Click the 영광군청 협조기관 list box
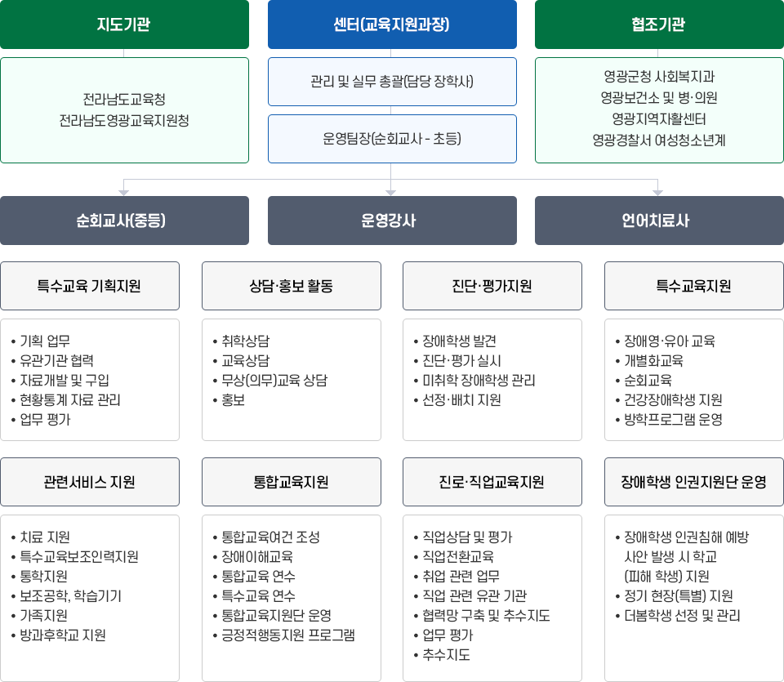Screen dimensions: 784x682 (x=658, y=109)
